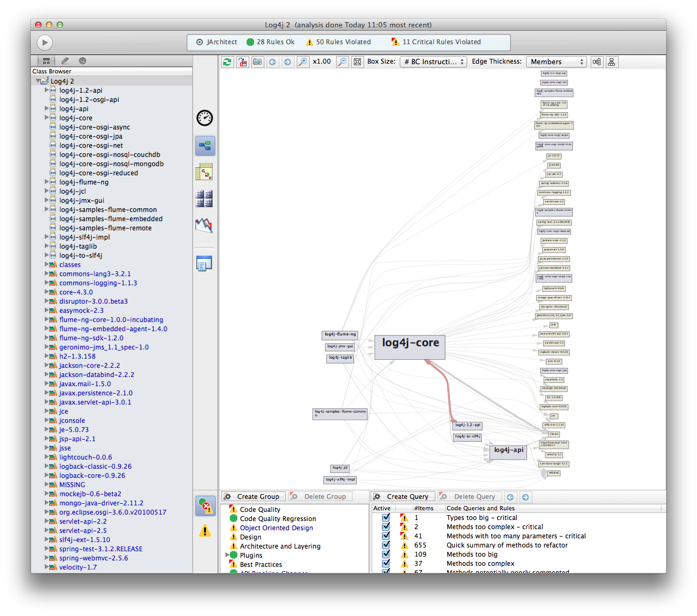Navigate back in the queries panel
The width and height of the screenshot is (697, 616).
[x=510, y=497]
